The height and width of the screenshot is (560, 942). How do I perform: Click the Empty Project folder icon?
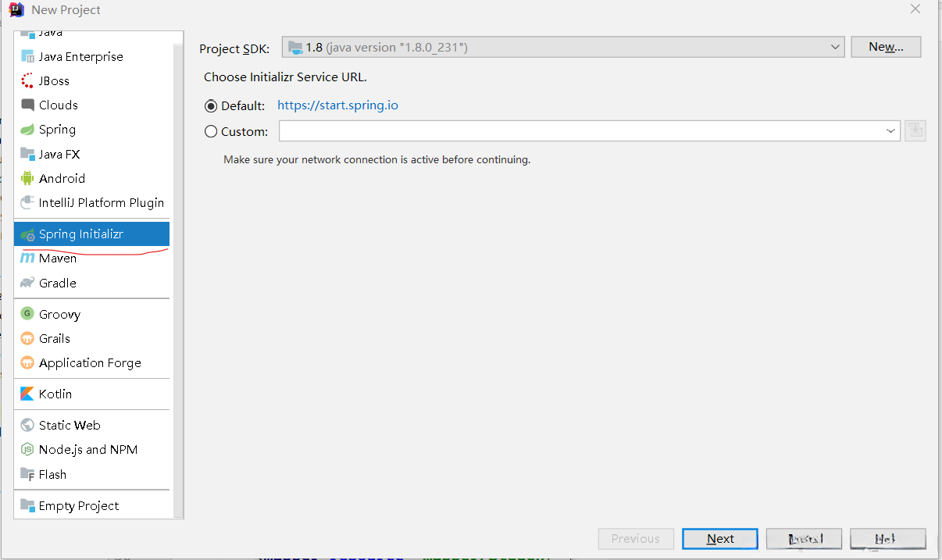(x=27, y=505)
